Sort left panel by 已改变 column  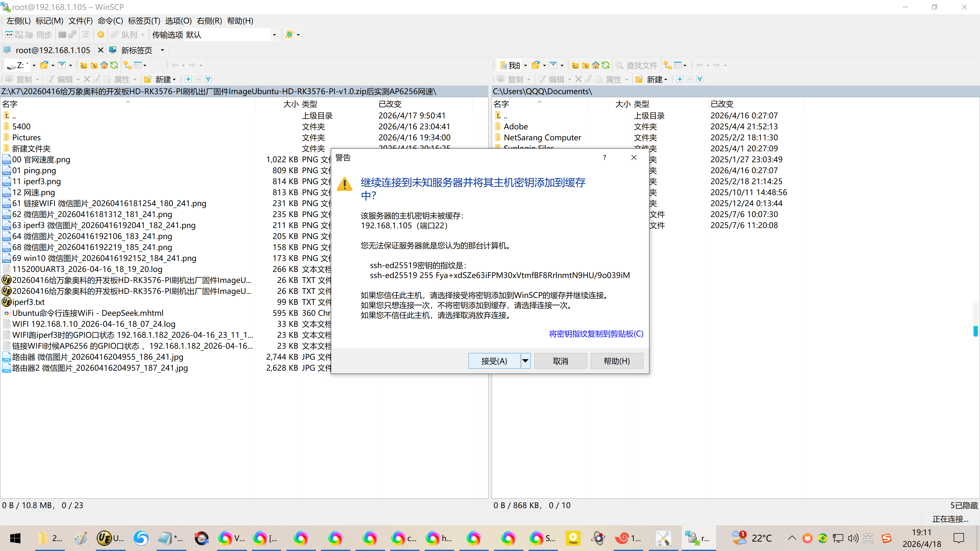389,104
